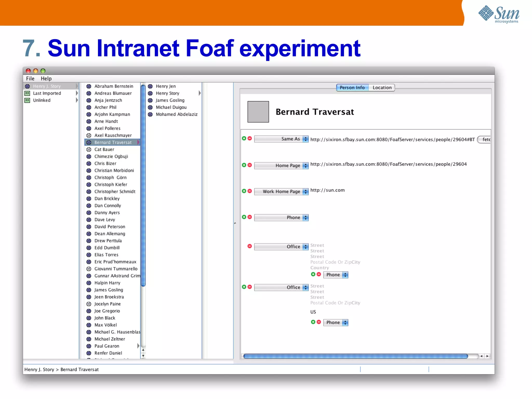
Task: Click red minus icon beside Home Page
Action: coord(250,165)
